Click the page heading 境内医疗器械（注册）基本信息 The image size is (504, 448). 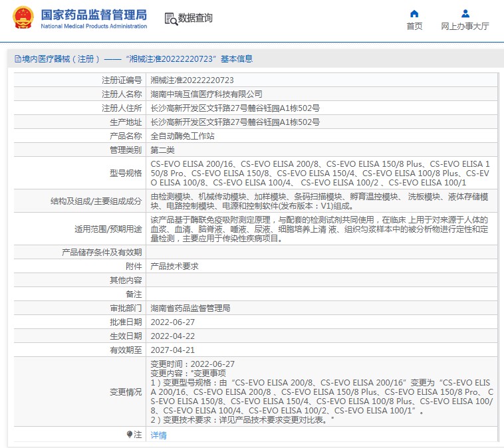[x=134, y=58]
